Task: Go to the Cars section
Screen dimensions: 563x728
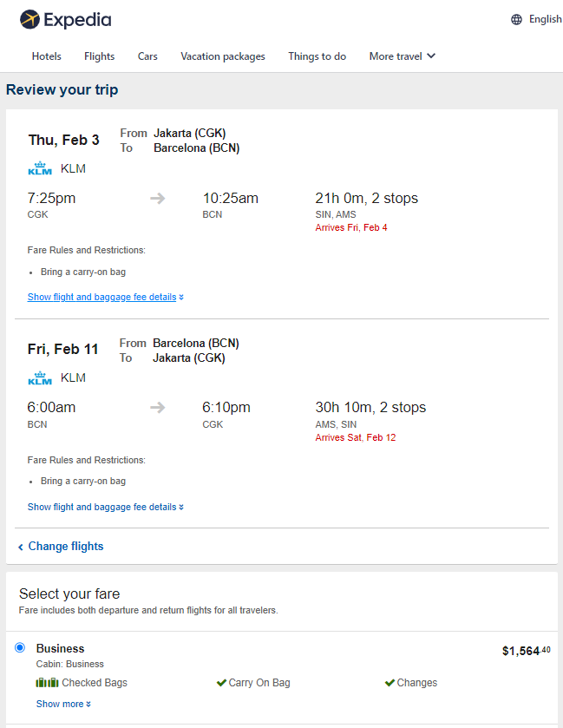Action: [x=147, y=56]
